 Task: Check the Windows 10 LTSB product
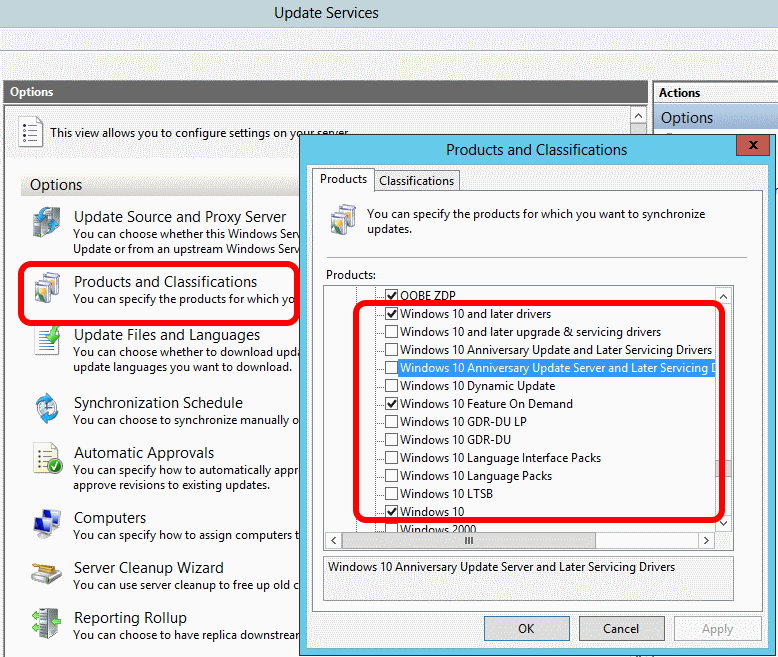(392, 494)
